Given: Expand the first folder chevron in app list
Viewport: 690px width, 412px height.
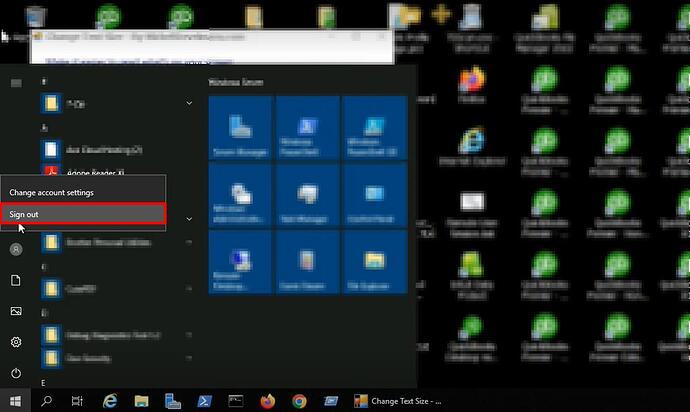Looking at the screenshot, I should 189,102.
